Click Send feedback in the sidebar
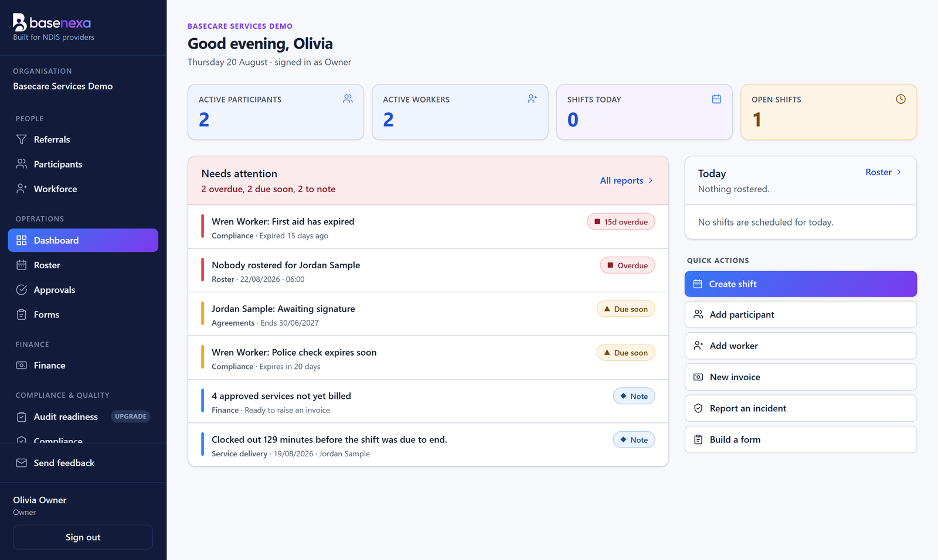Viewport: 938px width, 560px height. (83, 463)
